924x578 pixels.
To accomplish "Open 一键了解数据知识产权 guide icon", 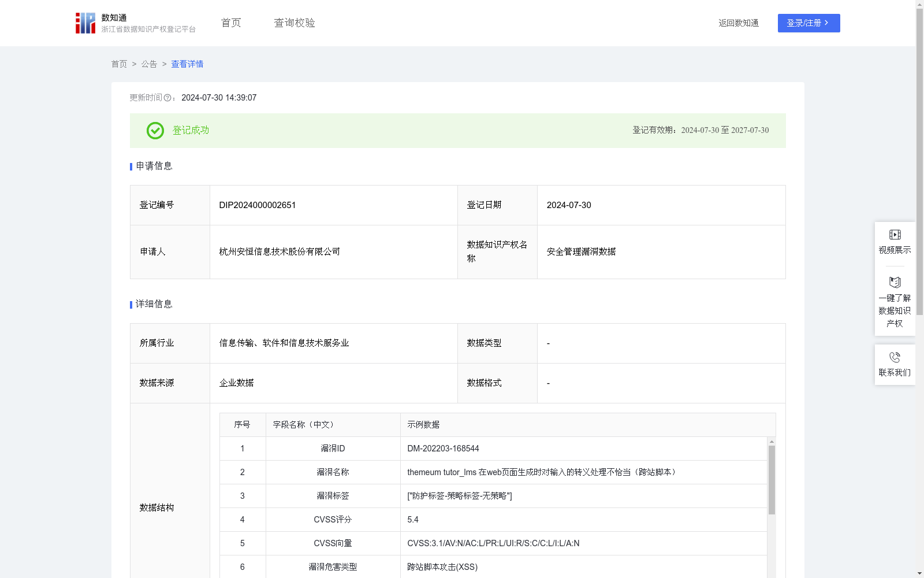I will pos(895,283).
